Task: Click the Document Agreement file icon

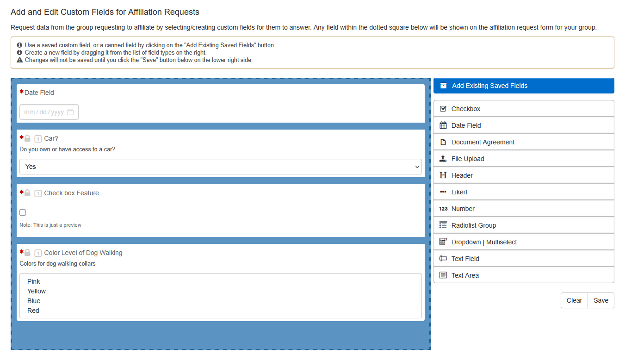Action: [x=443, y=142]
